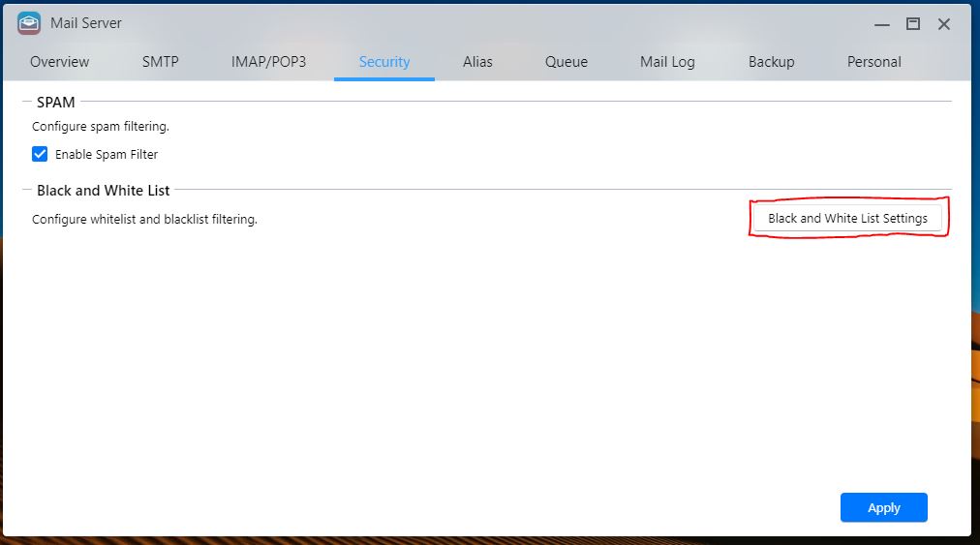Image resolution: width=980 pixels, height=545 pixels.
Task: Switch to the SMTP tab
Action: point(160,62)
